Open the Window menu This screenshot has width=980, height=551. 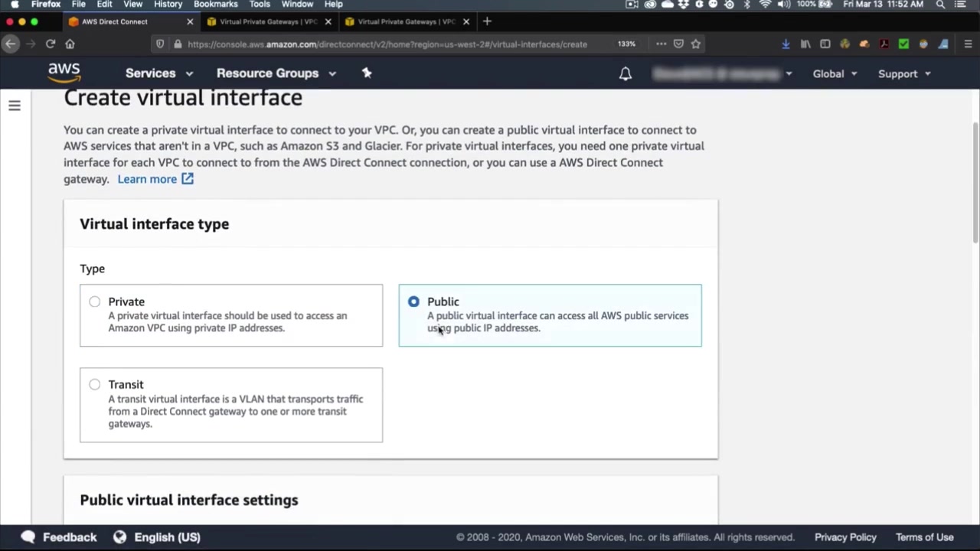pyautogui.click(x=297, y=5)
